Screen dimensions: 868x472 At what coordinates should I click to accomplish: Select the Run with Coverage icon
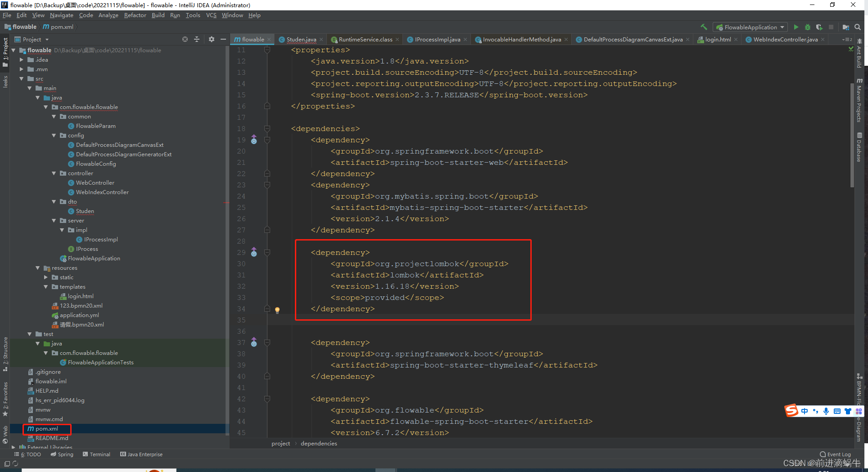pyautogui.click(x=819, y=27)
